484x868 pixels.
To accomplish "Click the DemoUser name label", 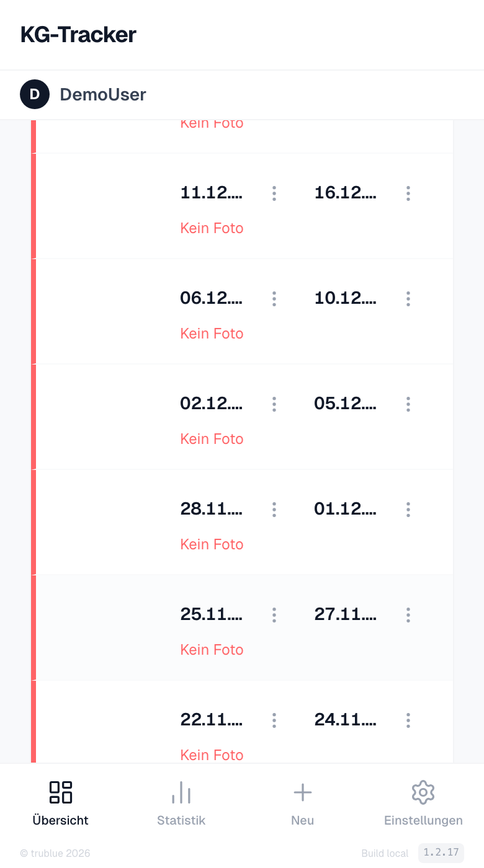I will 103,95.
